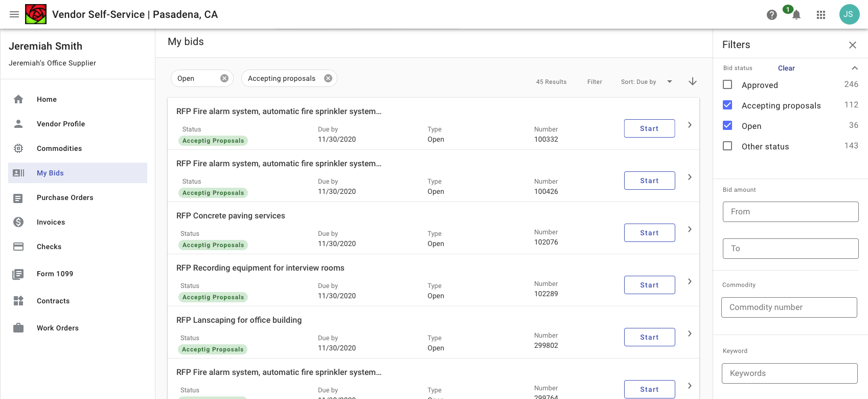
Task: Expand bid number 102076 details
Action: pyautogui.click(x=690, y=229)
